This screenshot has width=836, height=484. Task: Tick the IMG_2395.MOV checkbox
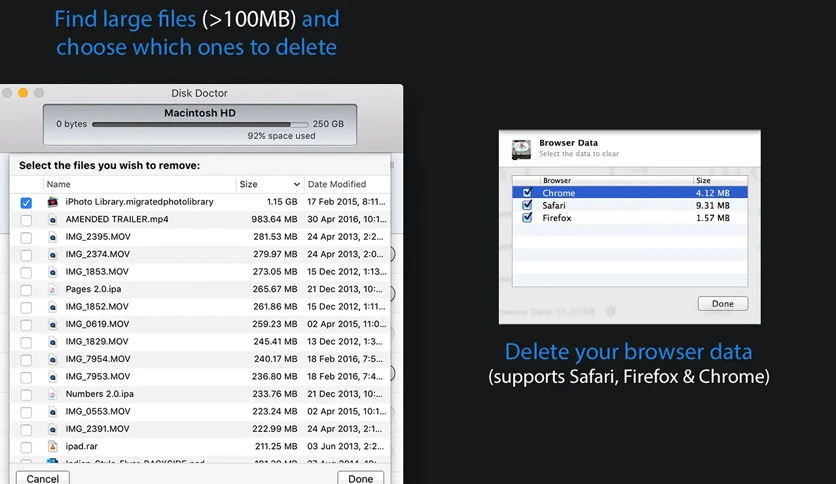point(26,238)
